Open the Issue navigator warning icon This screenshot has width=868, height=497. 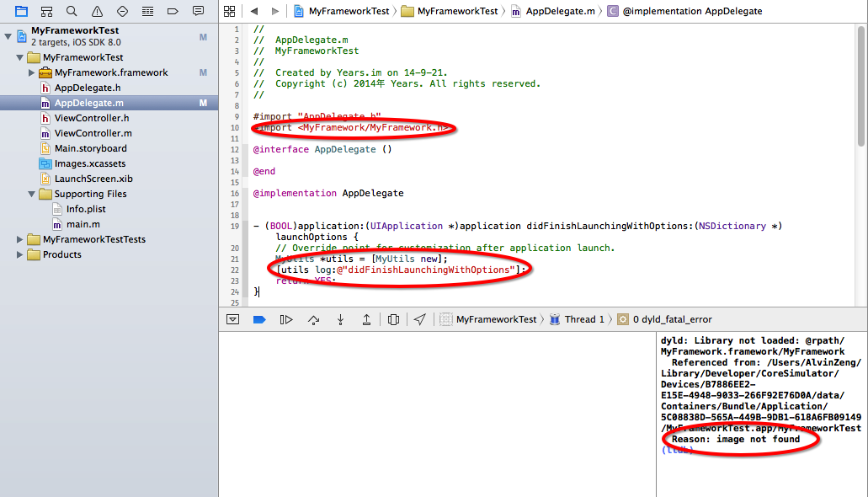pos(97,11)
